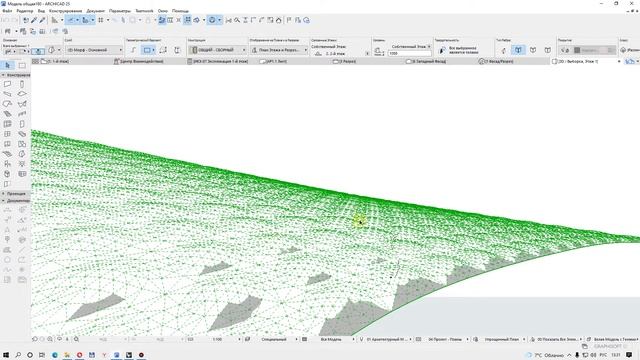Click the zoom-in magnifier in the bottom bar

click(x=50, y=339)
